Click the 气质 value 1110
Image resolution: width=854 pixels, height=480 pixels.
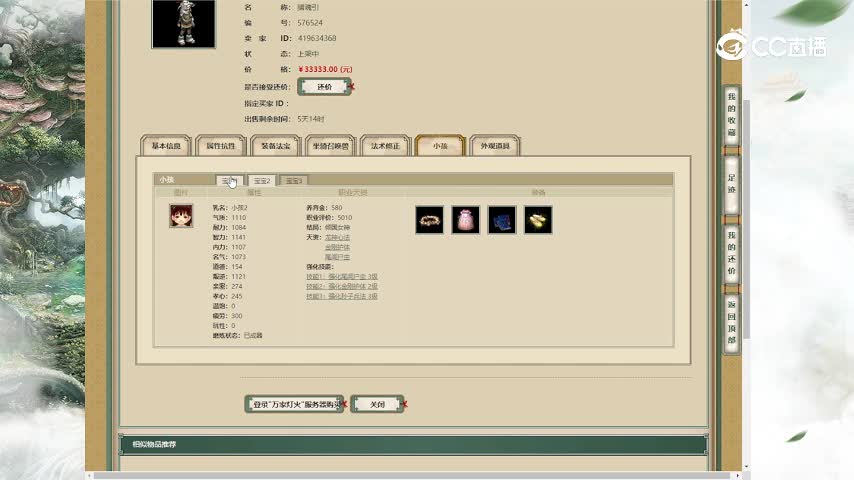(x=239, y=217)
